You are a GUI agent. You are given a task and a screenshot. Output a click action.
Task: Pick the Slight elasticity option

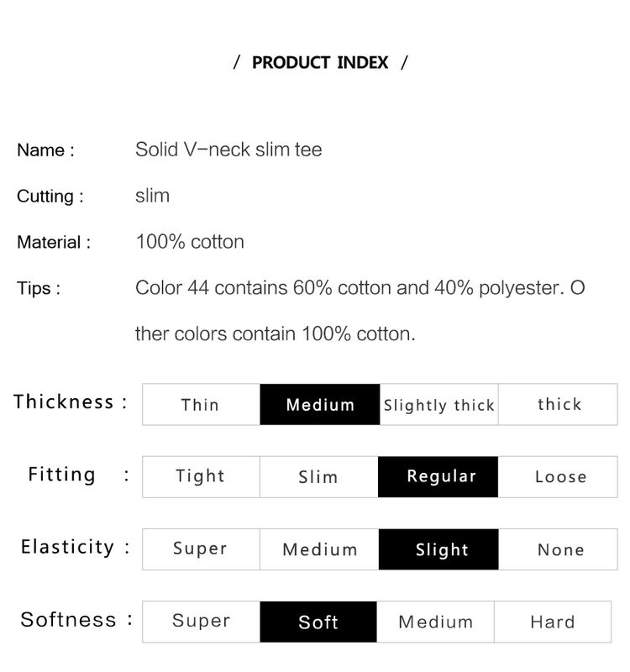pos(438,549)
